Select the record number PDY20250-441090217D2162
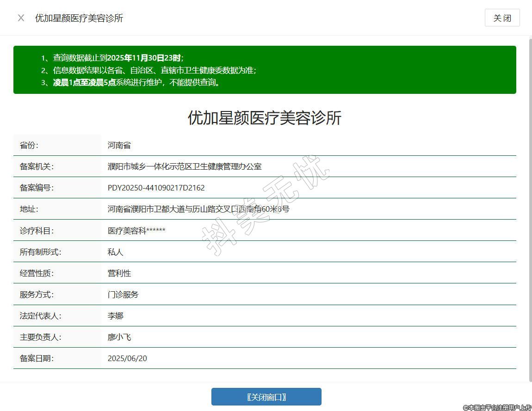Screen dimensions: 532x411 click(x=156, y=188)
